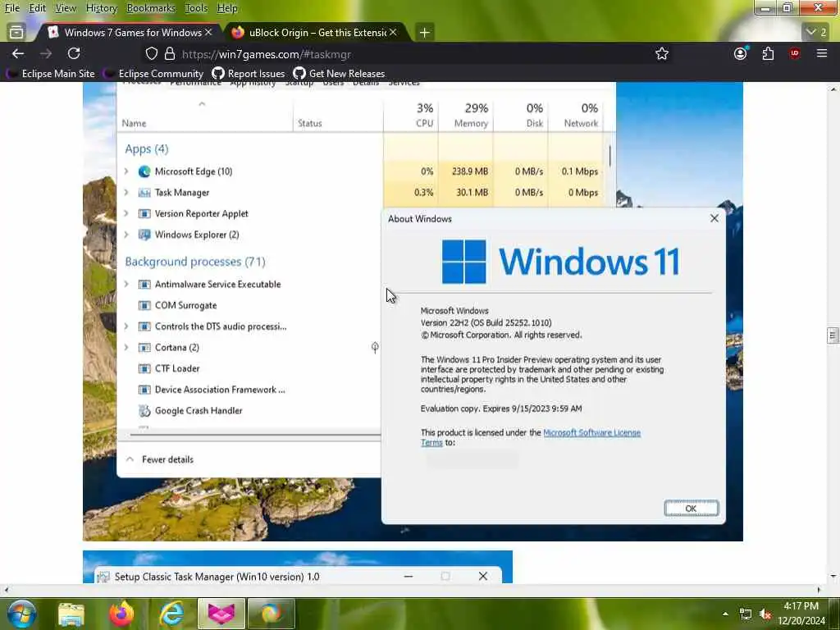Expand the Version Reporter Applet row
Screen dimensions: 840x630
(126, 213)
